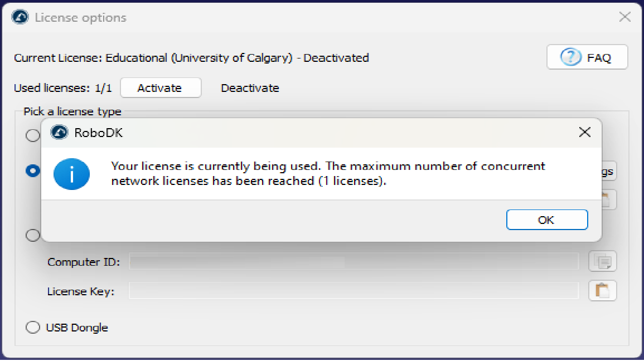This screenshot has height=361, width=644.
Task: Click the Deactivate button
Action: [250, 88]
